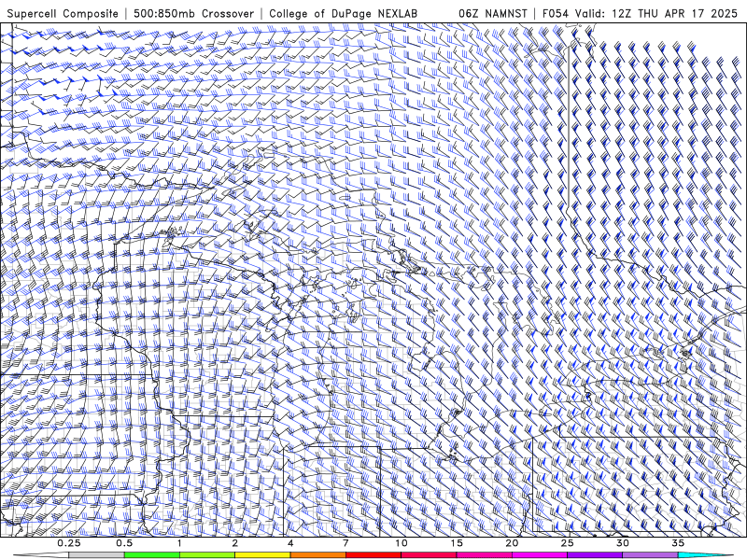This screenshot has height=560, width=747.
Task: Select the lime green 1–2 color bar segment
Action: click(207, 555)
